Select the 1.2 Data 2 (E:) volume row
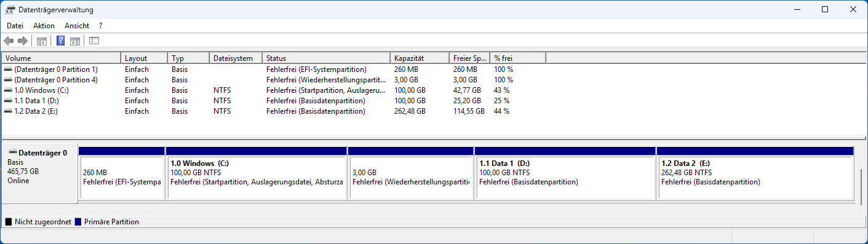 [x=274, y=111]
